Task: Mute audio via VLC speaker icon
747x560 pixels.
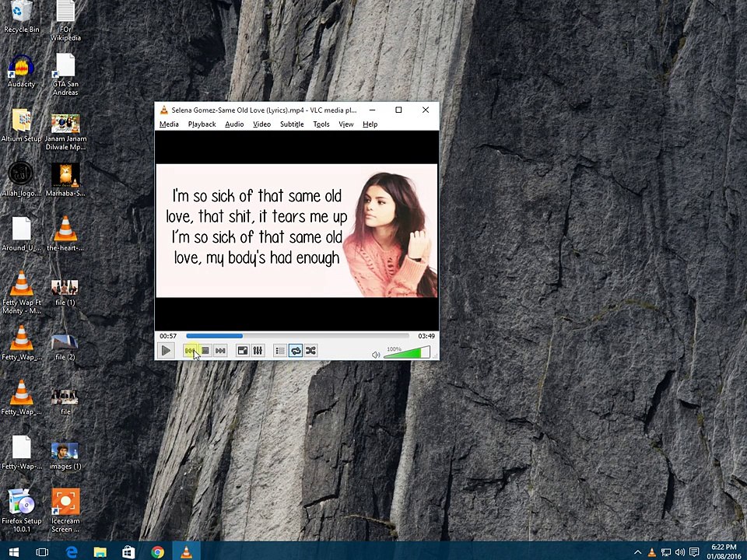Action: pyautogui.click(x=376, y=355)
